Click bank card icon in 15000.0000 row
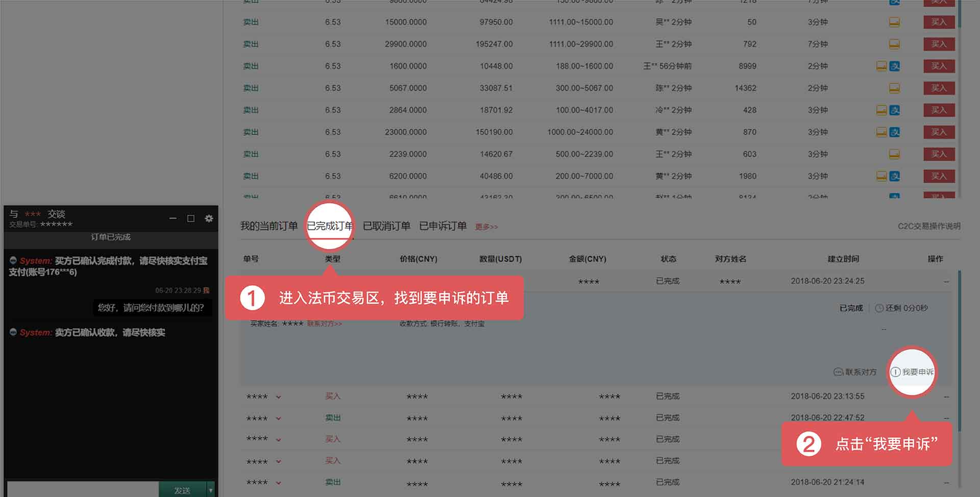This screenshot has height=497, width=980. coord(894,22)
